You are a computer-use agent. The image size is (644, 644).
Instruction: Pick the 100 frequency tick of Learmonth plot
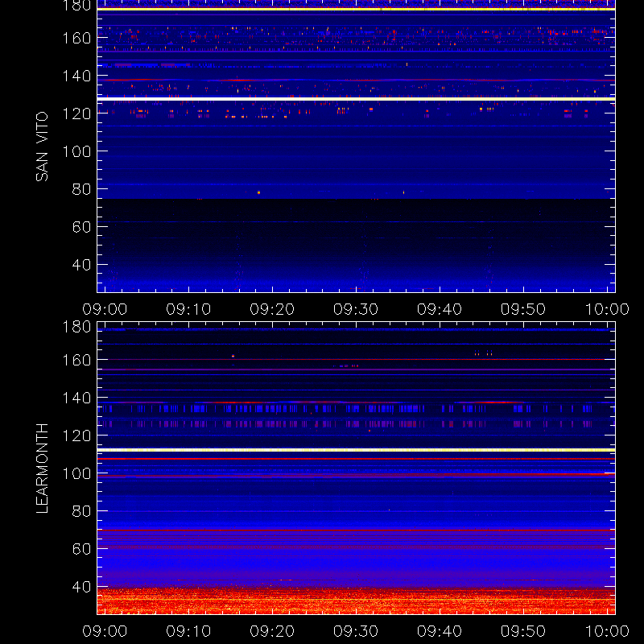click(x=76, y=473)
